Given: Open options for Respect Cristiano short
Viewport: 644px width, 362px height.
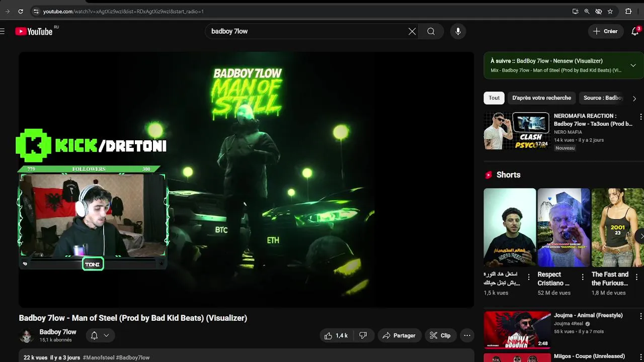Looking at the screenshot, I should (x=583, y=277).
